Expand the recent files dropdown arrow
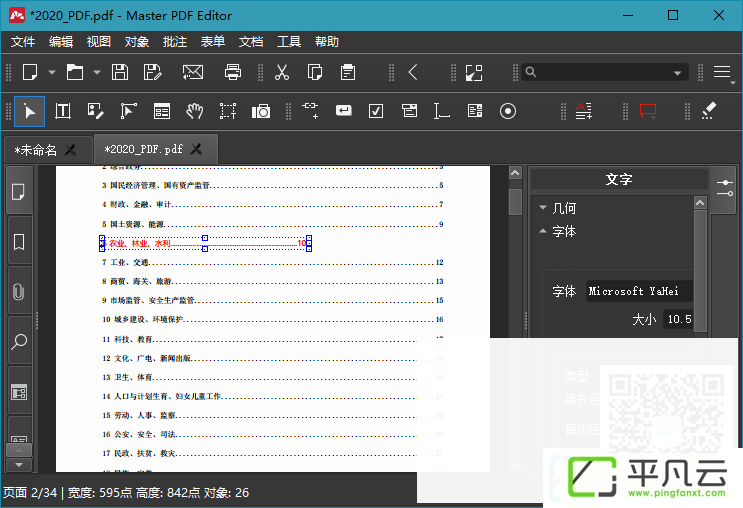 (97, 73)
